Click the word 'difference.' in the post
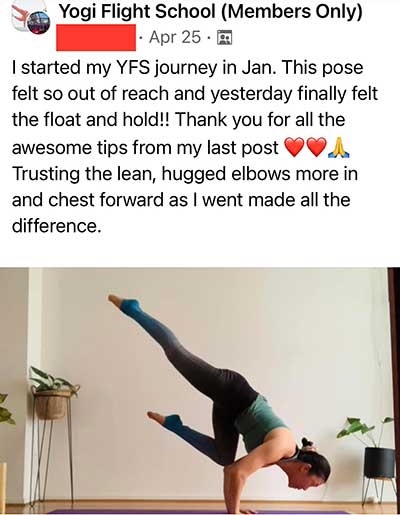The width and height of the screenshot is (400, 515). coord(56,226)
